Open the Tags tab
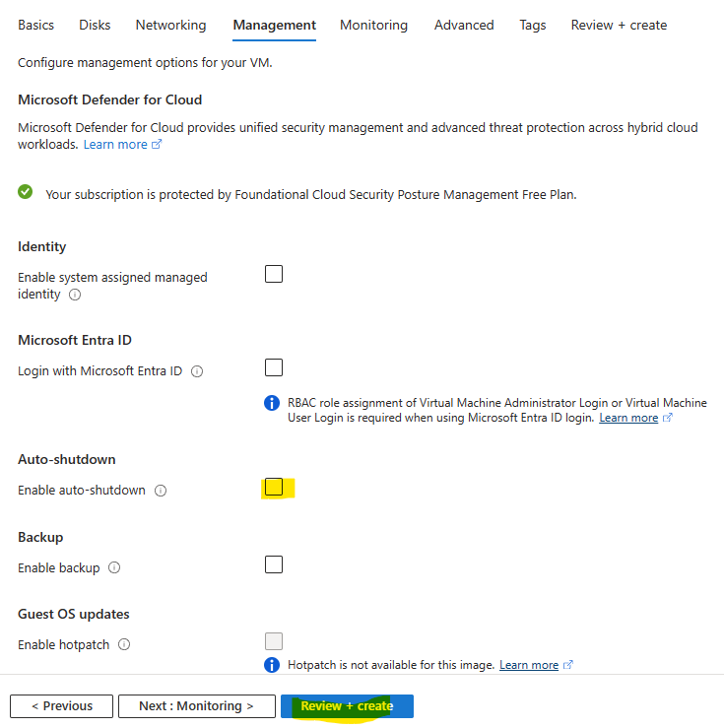 (532, 25)
